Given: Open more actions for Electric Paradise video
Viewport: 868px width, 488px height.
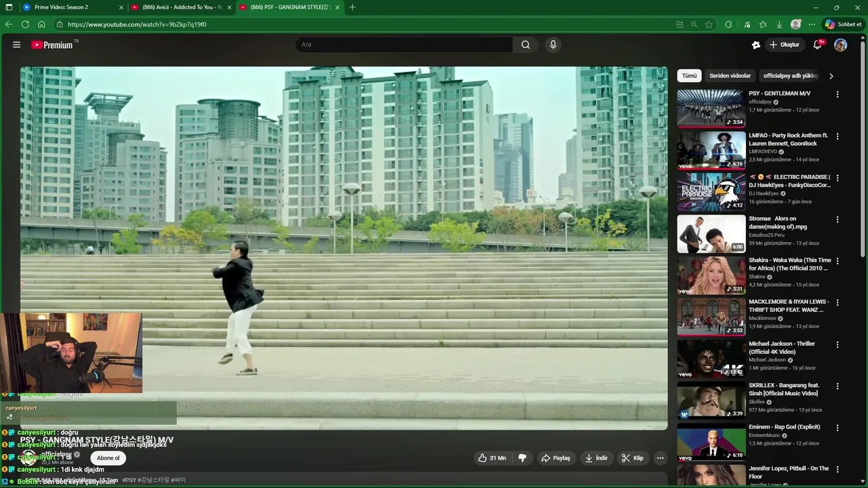Looking at the screenshot, I should (837, 178).
